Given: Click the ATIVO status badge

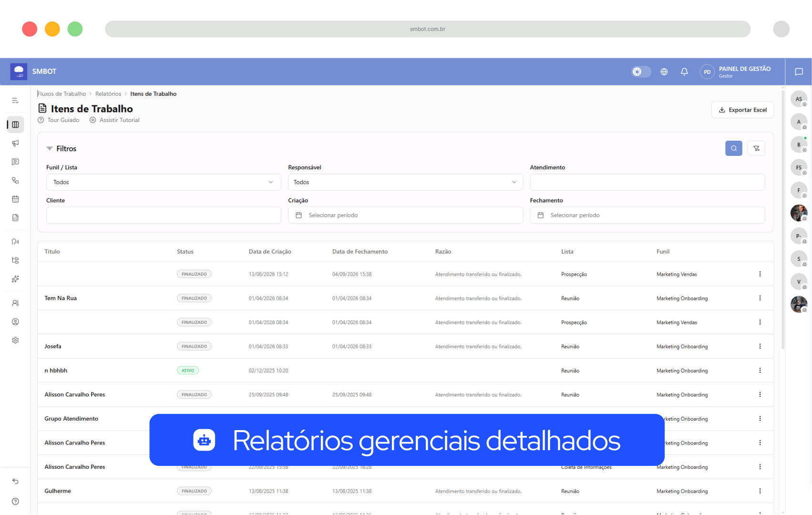Looking at the screenshot, I should click(x=188, y=371).
